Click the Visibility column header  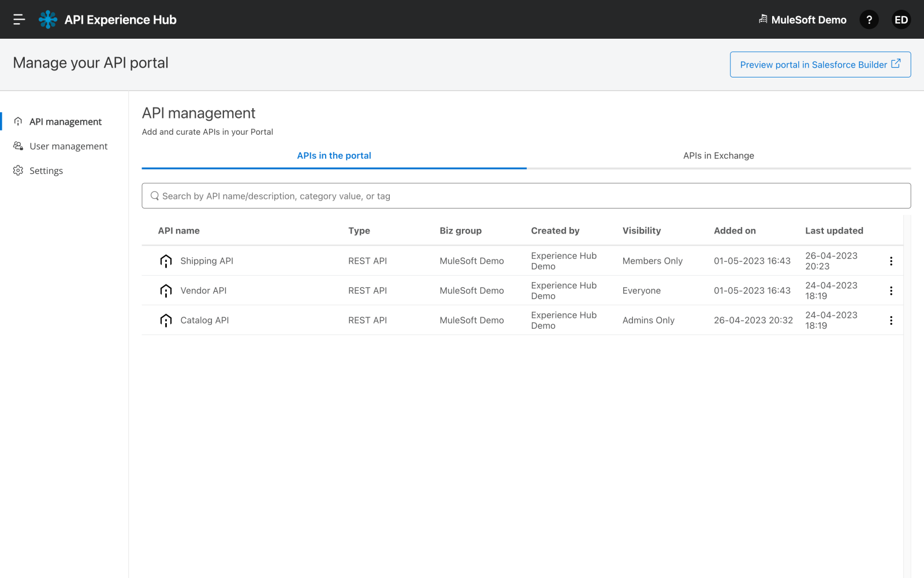pos(642,231)
